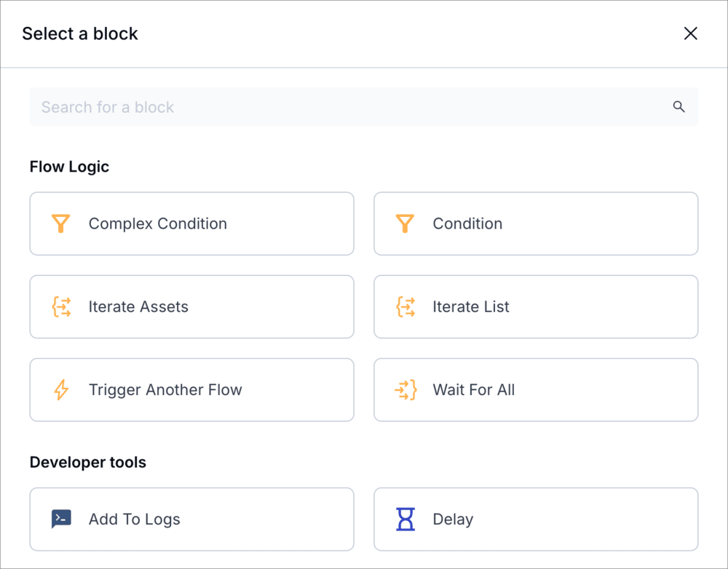Add a Complex Condition block

point(191,223)
